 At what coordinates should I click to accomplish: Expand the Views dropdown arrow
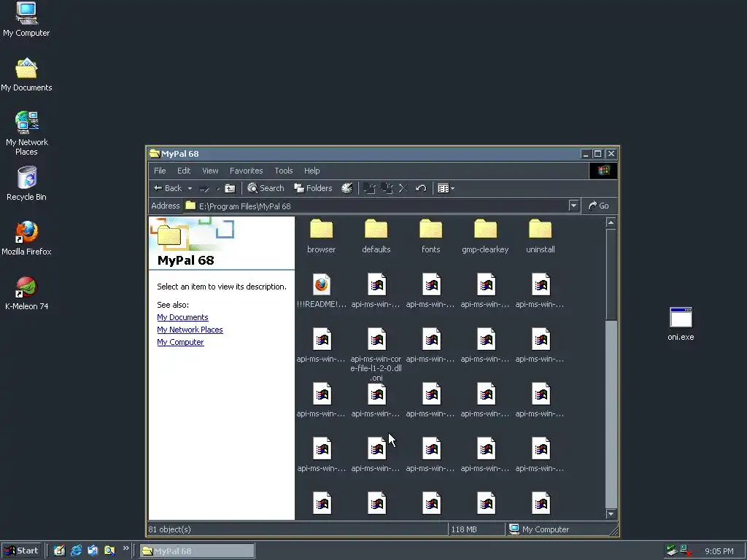click(x=452, y=189)
